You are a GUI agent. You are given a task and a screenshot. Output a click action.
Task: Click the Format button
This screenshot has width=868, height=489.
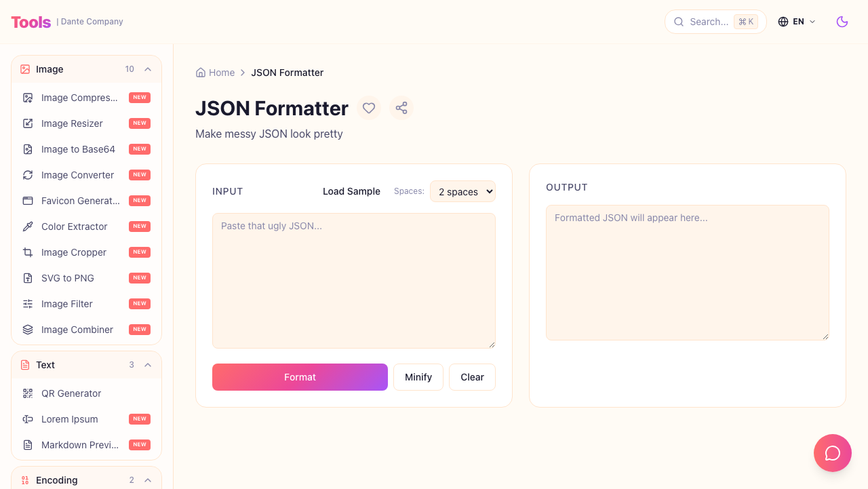tap(300, 377)
